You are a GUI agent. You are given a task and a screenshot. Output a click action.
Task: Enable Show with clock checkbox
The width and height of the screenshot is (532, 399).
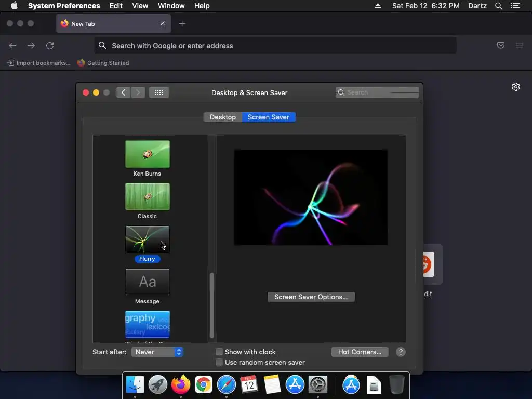[219, 352]
